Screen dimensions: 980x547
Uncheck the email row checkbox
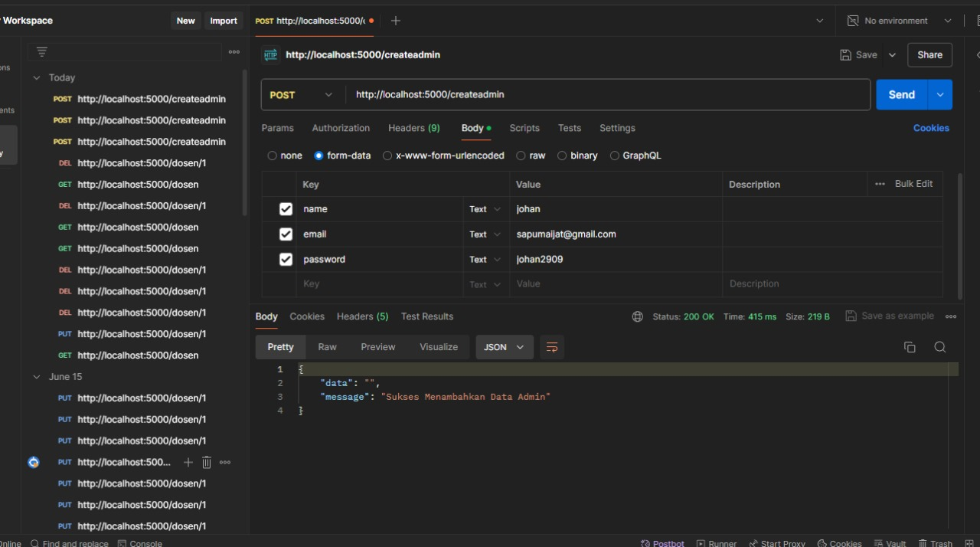click(x=286, y=234)
